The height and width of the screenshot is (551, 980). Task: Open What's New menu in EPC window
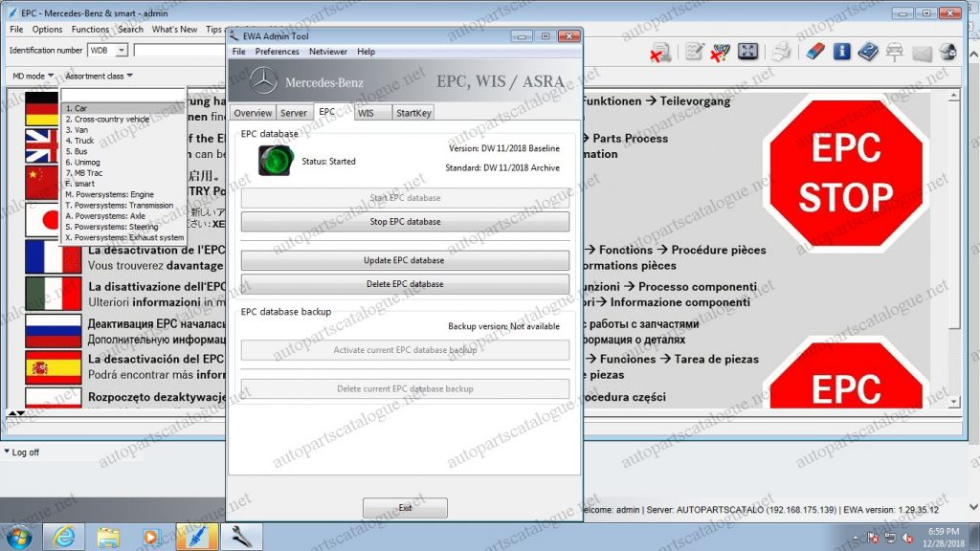(174, 29)
